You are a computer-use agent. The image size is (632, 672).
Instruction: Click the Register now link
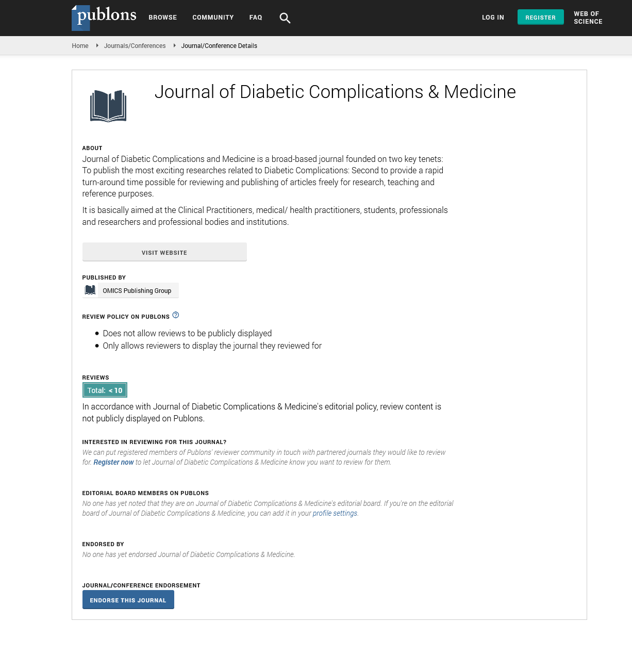tap(113, 462)
